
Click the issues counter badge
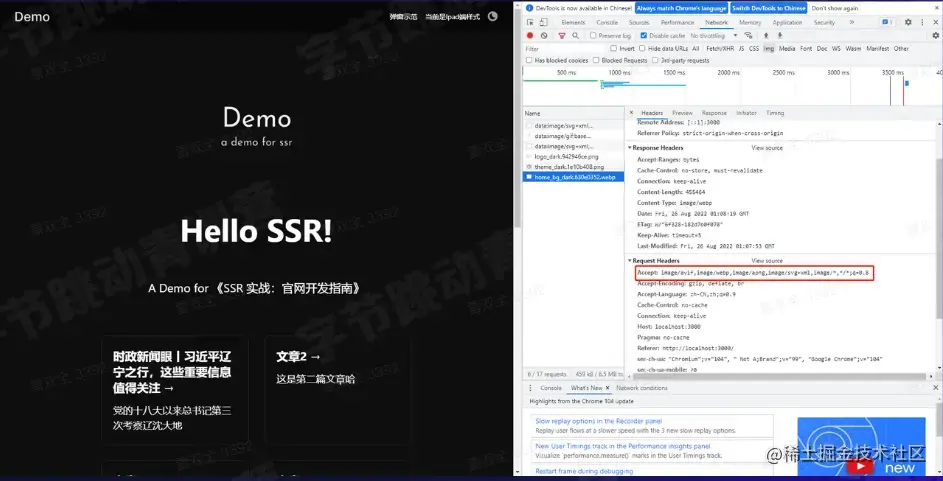pos(887,22)
